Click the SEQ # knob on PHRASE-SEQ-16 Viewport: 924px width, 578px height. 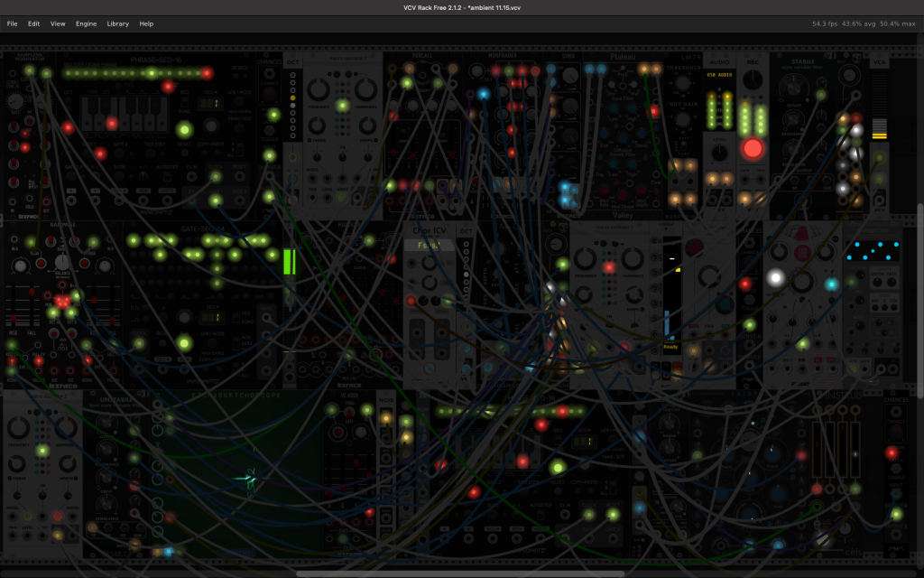pos(211,126)
